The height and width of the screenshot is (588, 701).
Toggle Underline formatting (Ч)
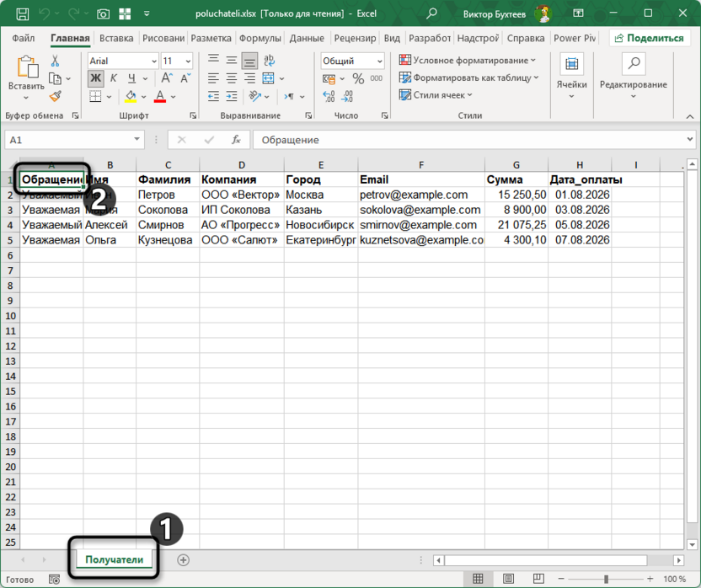tap(131, 78)
